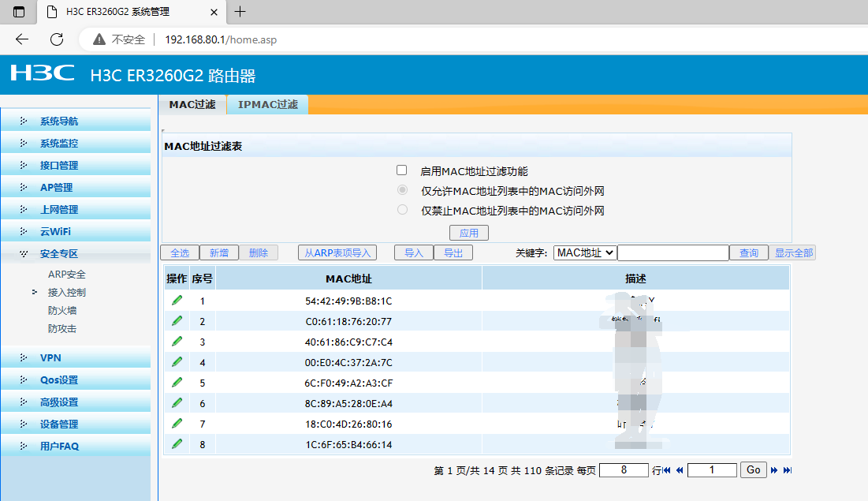Enable the MAC address filtering checkbox
This screenshot has width=868, height=501.
click(402, 170)
